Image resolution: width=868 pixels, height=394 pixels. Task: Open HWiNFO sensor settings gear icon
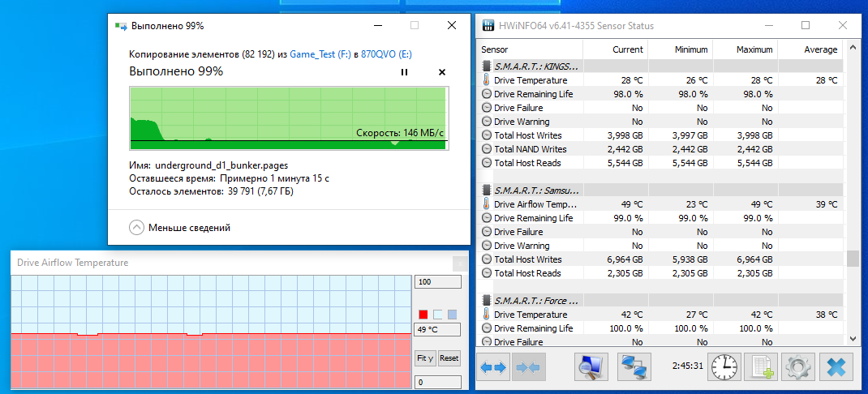click(x=798, y=367)
